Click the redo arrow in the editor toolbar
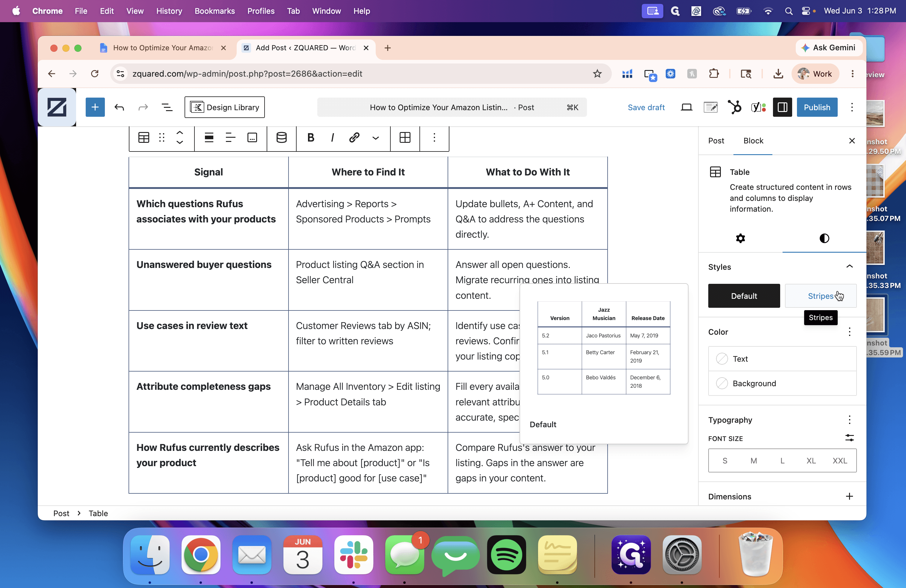Viewport: 906px width, 588px height. pyautogui.click(x=143, y=107)
